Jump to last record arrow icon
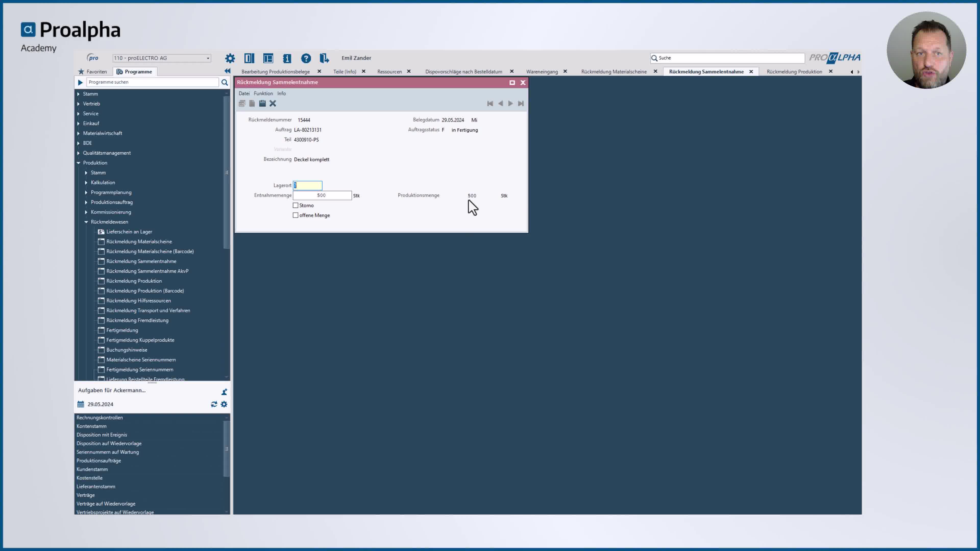The width and height of the screenshot is (980, 551). click(521, 103)
